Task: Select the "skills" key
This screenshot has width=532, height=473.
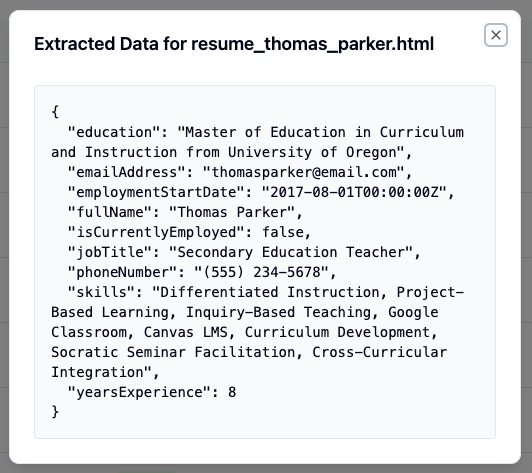Action: (101, 292)
